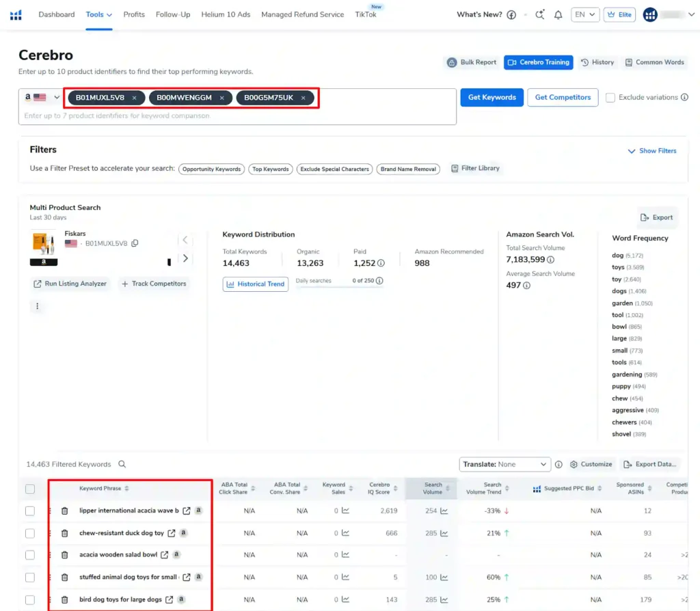Viewport: 700px width, 611px height.
Task: Check the acacia wooden salad bowl row
Action: click(x=30, y=555)
